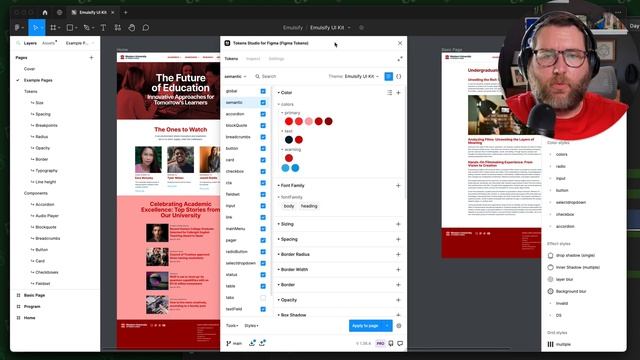640x360 pixels.
Task: Select the first primary red color swatch
Action: (x=289, y=121)
